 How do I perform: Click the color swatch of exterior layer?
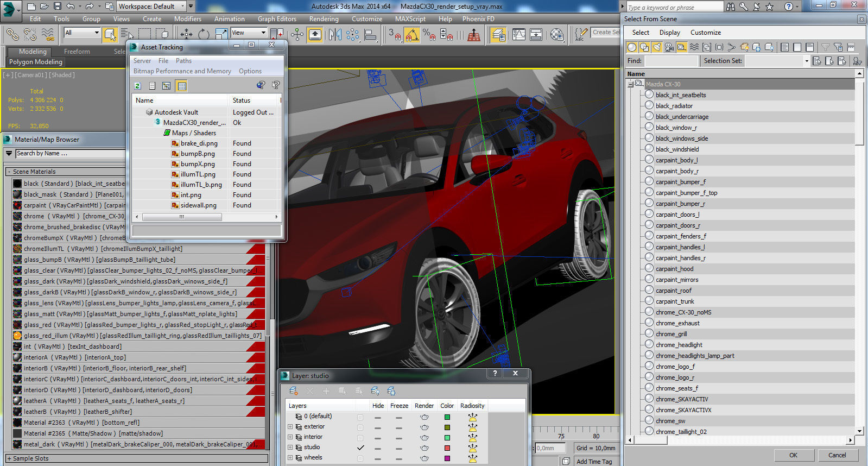point(447,427)
